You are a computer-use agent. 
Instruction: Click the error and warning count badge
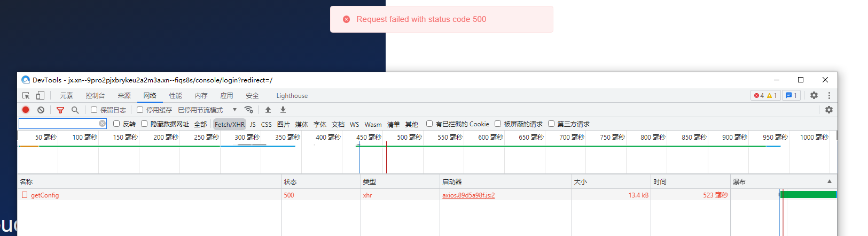click(x=765, y=96)
